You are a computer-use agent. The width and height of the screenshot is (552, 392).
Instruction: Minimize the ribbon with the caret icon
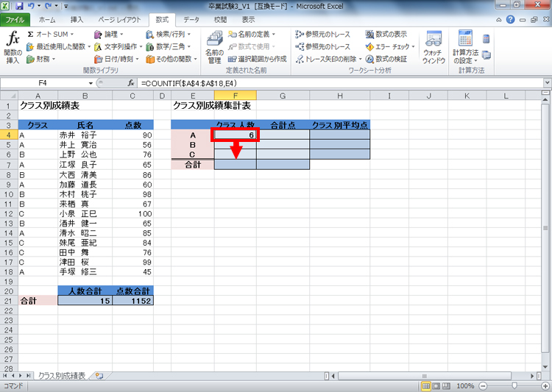[x=498, y=20]
